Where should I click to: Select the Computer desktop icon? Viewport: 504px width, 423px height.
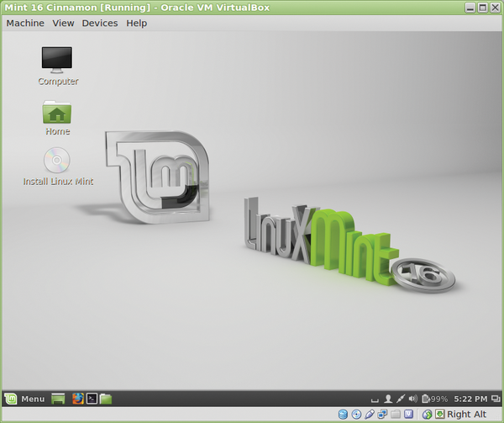57,66
